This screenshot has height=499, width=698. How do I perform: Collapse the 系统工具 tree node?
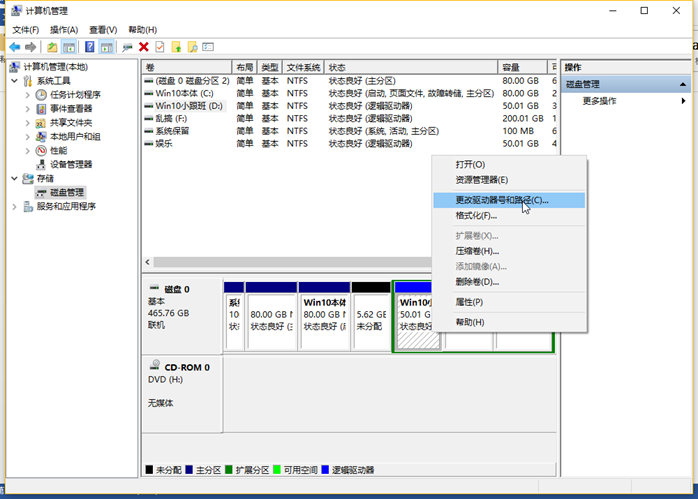[15, 81]
